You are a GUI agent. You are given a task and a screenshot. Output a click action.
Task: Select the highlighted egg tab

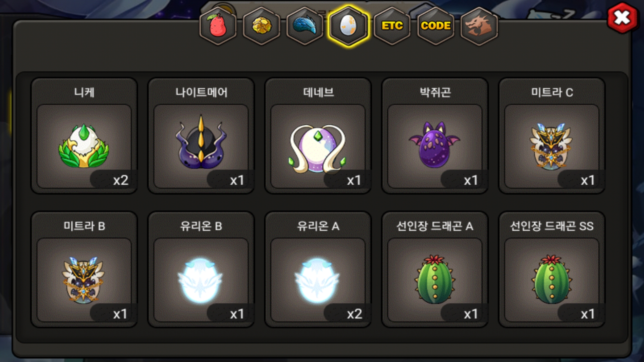348,26
